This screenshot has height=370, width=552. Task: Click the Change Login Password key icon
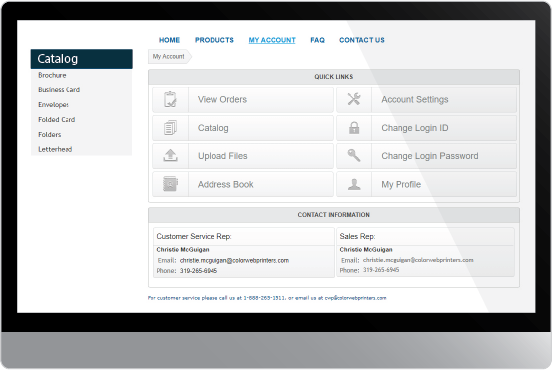coord(354,155)
